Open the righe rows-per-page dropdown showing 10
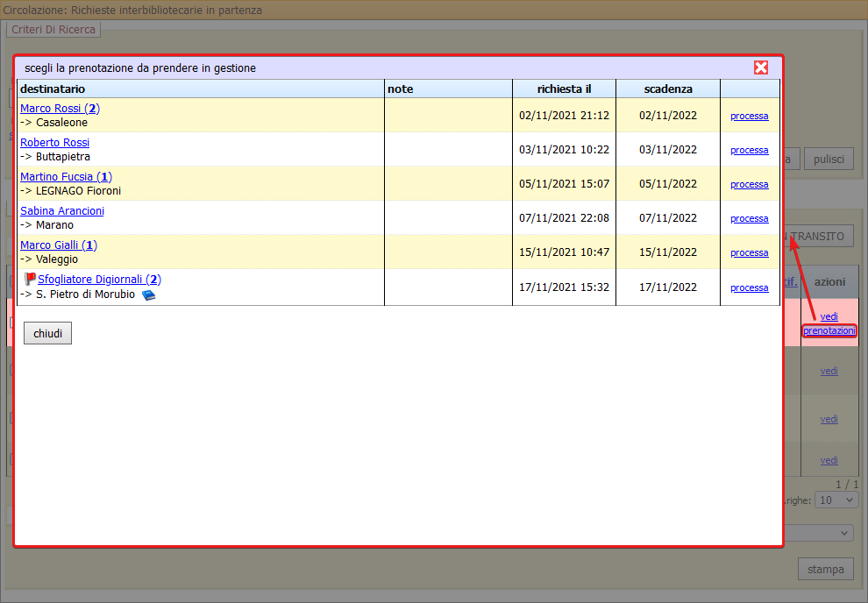Viewport: 868px width, 603px height. [x=836, y=499]
